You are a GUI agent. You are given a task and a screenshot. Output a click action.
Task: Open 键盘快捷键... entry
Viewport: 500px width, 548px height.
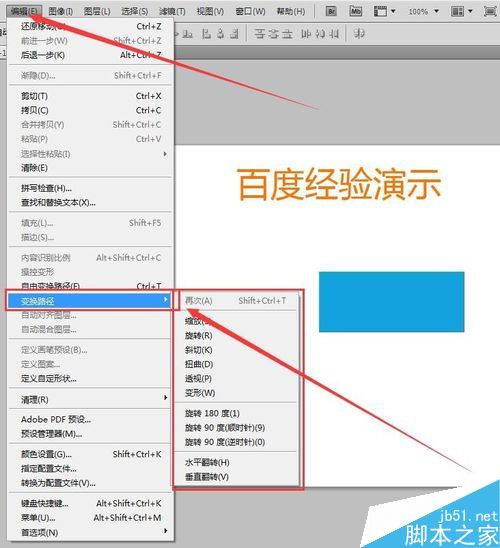point(91,503)
